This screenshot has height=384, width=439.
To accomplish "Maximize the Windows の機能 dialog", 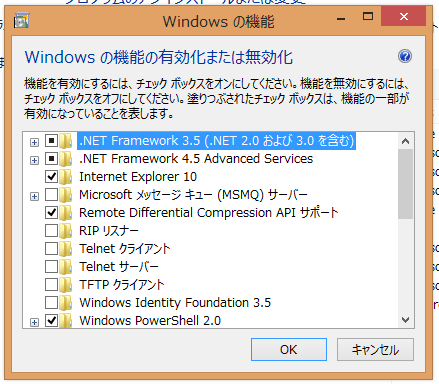I will click(368, 17).
